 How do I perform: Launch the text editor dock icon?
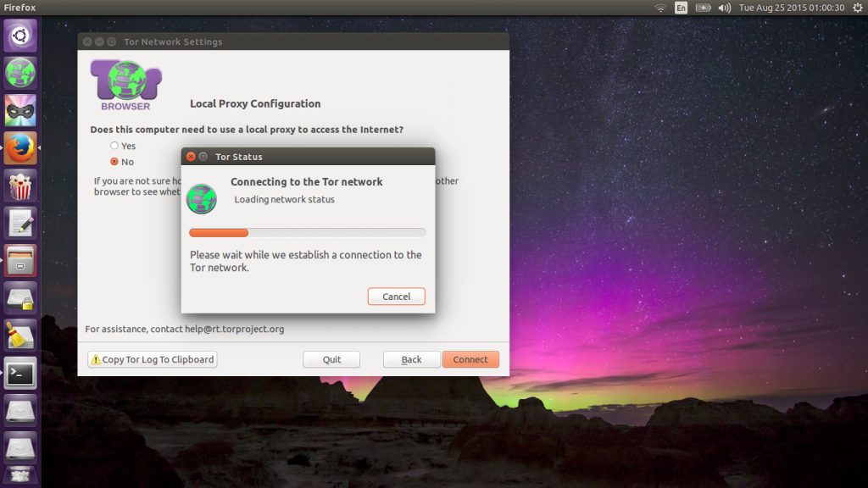pos(20,224)
